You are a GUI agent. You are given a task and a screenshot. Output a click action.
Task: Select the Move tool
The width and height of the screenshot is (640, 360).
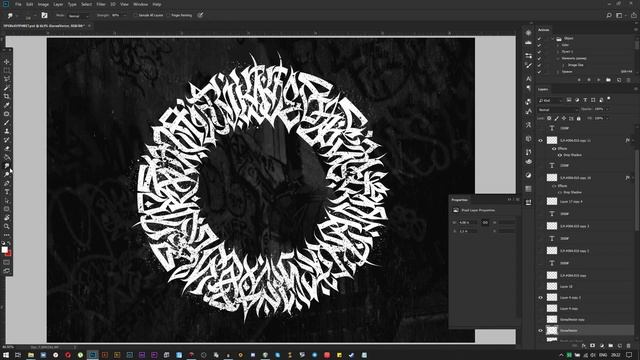click(x=7, y=62)
